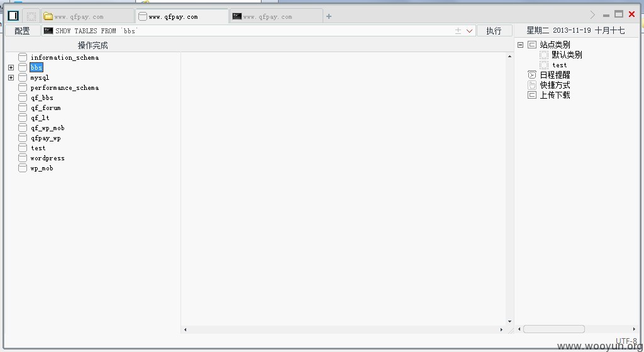644x352 pixels.
Task: Click database icon beside qf_bbs
Action: click(x=23, y=97)
